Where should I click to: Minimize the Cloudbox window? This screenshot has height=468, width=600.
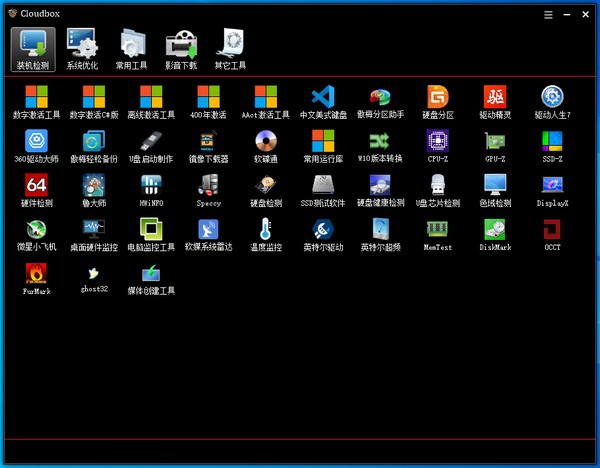click(567, 15)
